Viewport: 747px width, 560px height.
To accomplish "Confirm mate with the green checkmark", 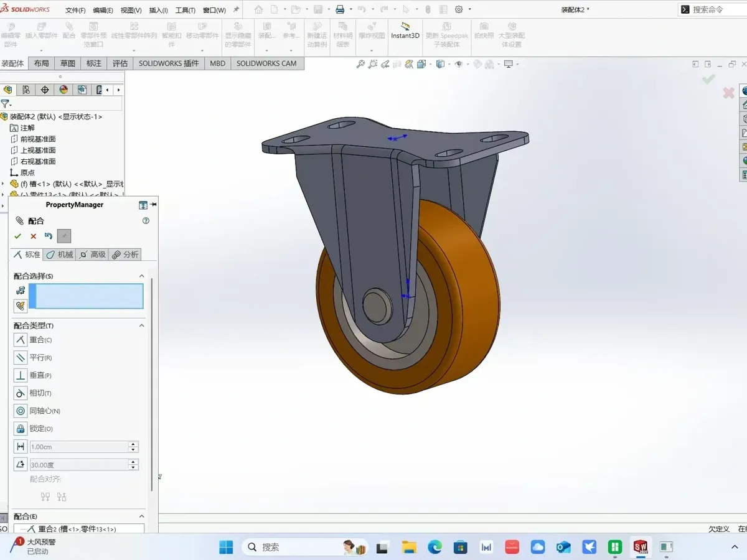I will tap(17, 236).
